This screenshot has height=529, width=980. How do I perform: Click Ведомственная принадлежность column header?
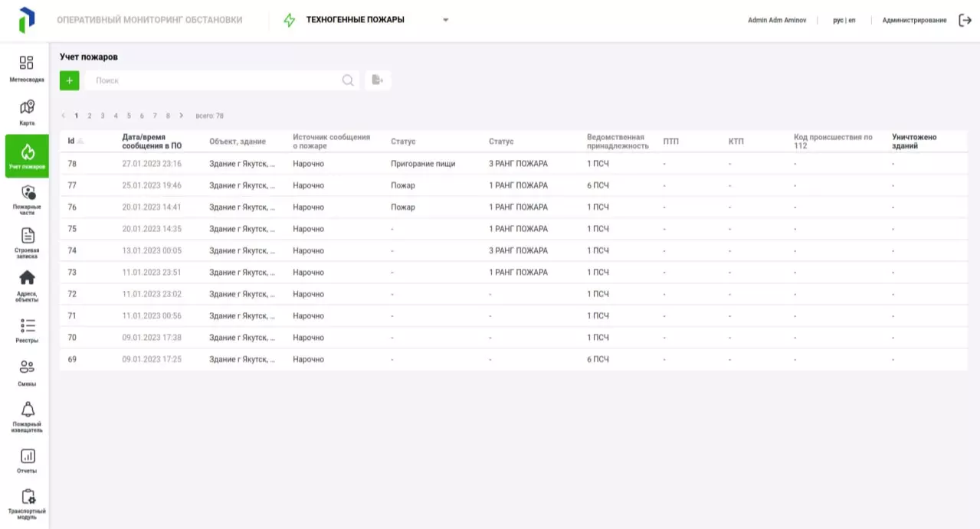618,141
